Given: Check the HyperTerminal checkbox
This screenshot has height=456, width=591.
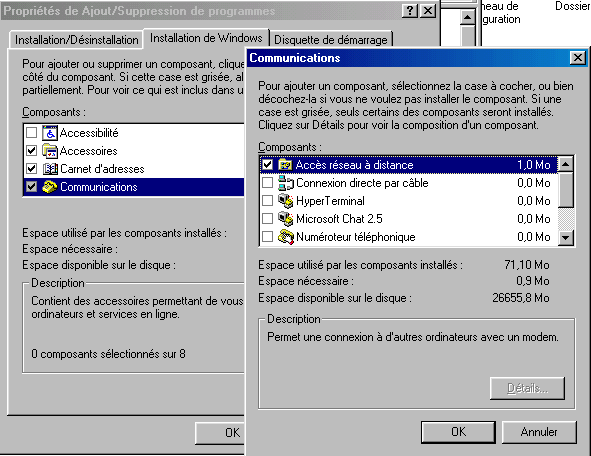Looking at the screenshot, I should pyautogui.click(x=267, y=200).
